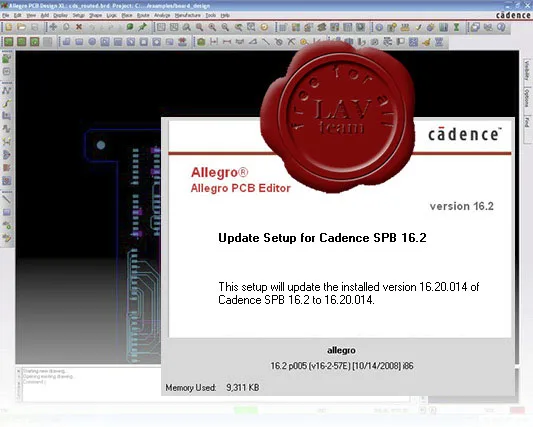The height and width of the screenshot is (427, 533).
Task: Click the first green square icon in second toolbar
Action: pyautogui.click(x=9, y=42)
